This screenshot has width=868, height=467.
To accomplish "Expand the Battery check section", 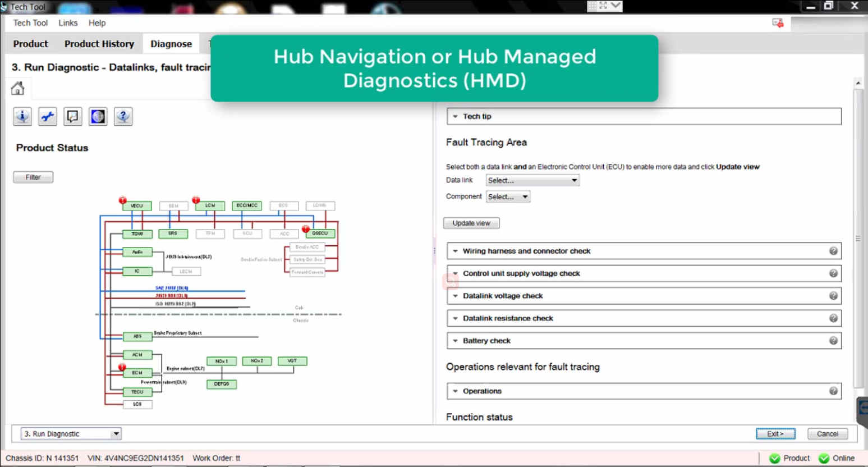I will (644, 341).
